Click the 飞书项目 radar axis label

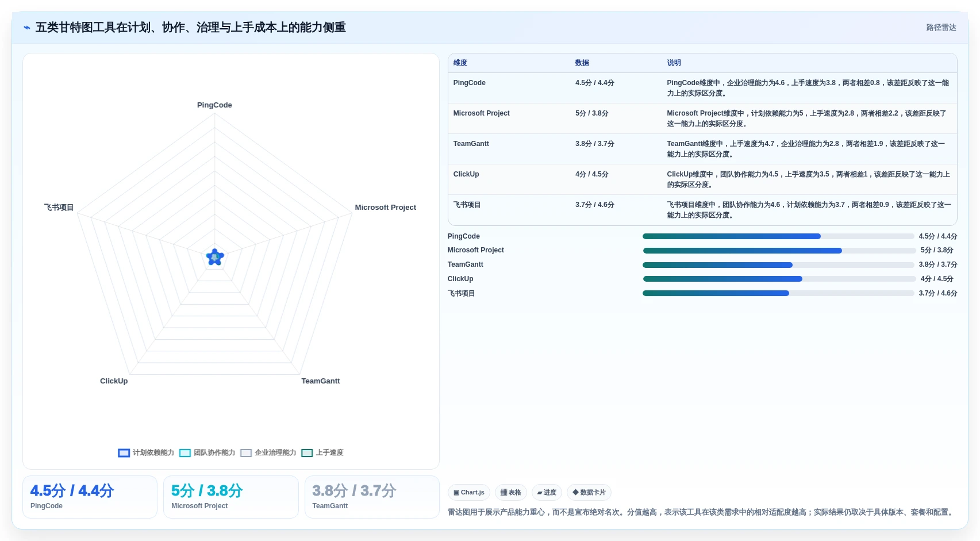pos(59,208)
